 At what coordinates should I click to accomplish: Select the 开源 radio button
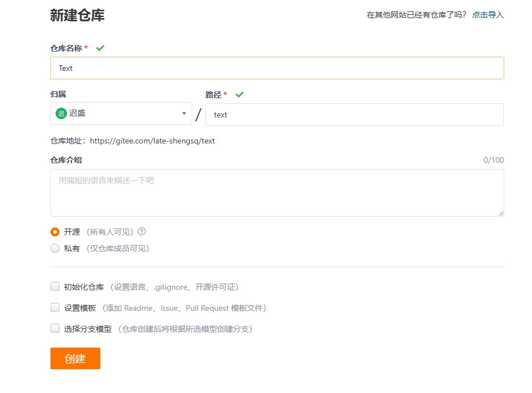click(x=55, y=232)
